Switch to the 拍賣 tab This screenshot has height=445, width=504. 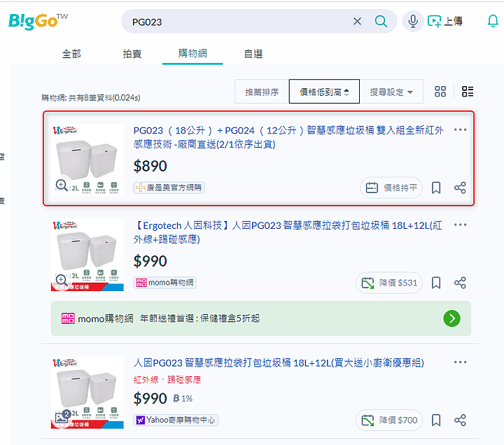tap(132, 54)
